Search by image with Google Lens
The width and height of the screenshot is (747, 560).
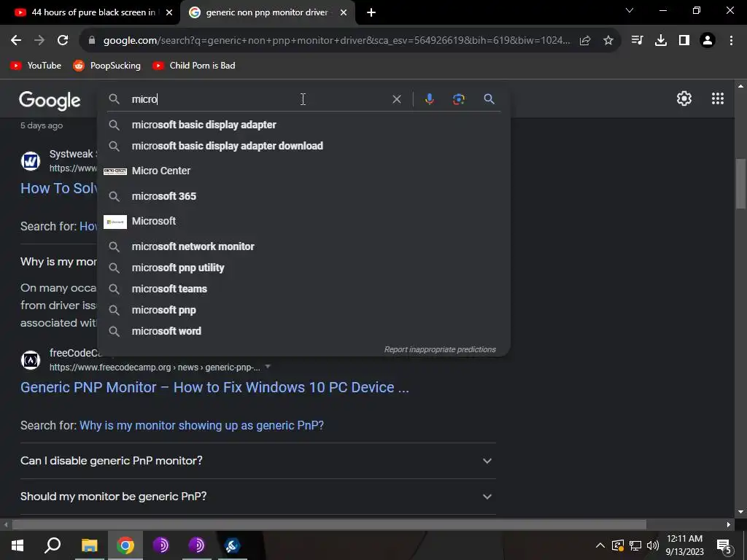click(x=458, y=99)
